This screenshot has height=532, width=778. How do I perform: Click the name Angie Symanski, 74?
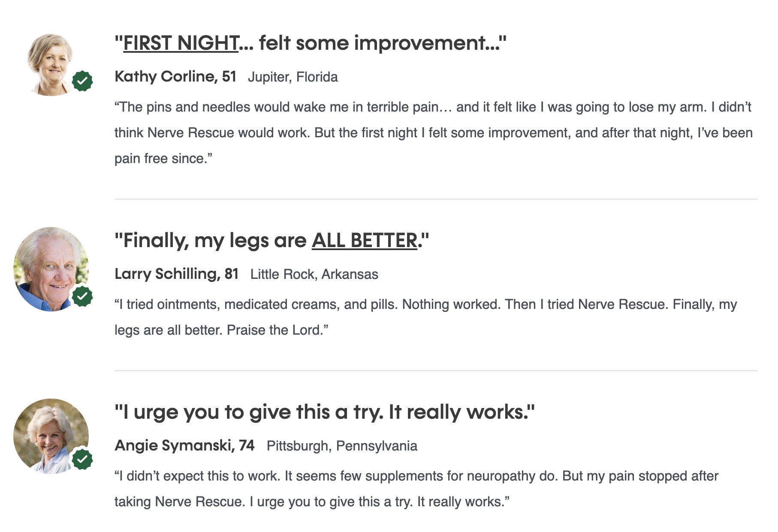pos(184,446)
